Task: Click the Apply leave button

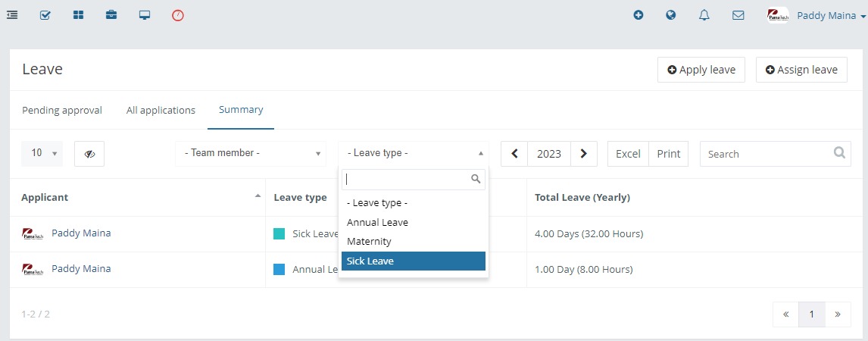Action: click(x=701, y=70)
